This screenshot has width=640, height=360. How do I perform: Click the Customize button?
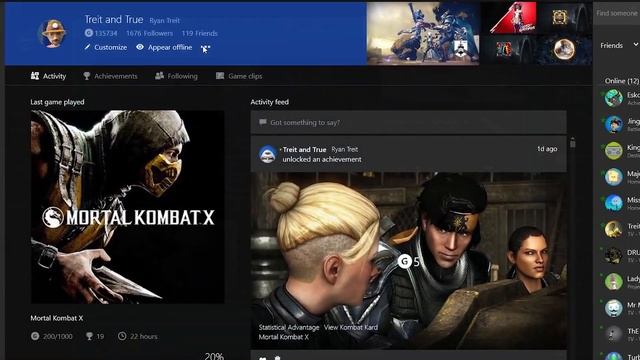pyautogui.click(x=106, y=47)
